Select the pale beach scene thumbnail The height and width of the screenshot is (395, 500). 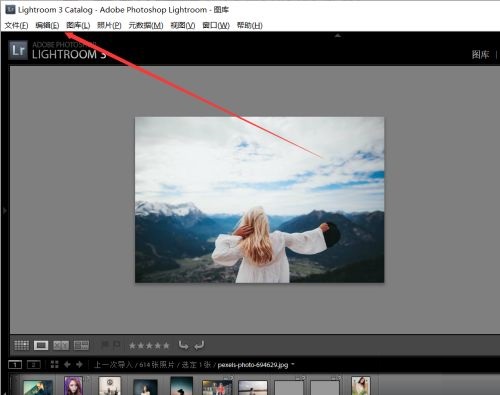coord(253,388)
